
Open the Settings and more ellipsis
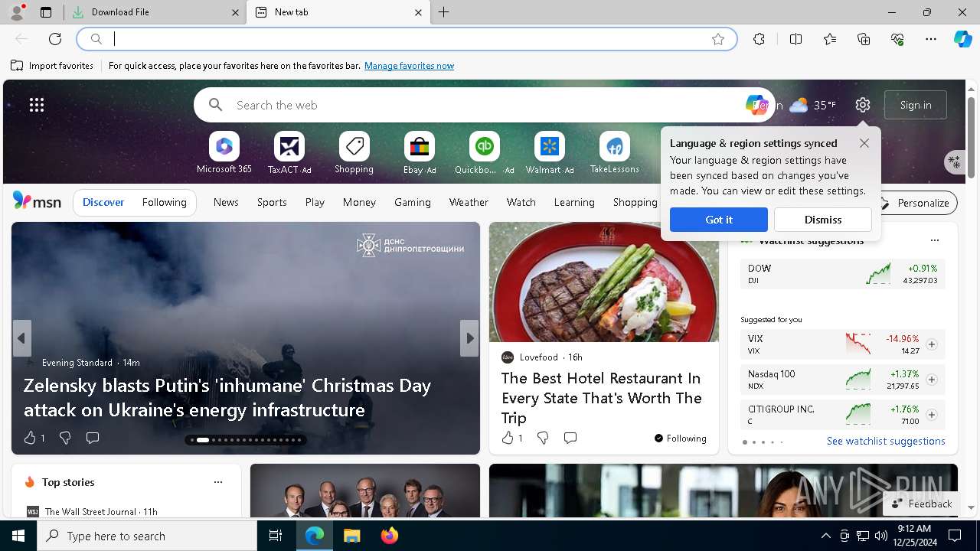[x=931, y=39]
